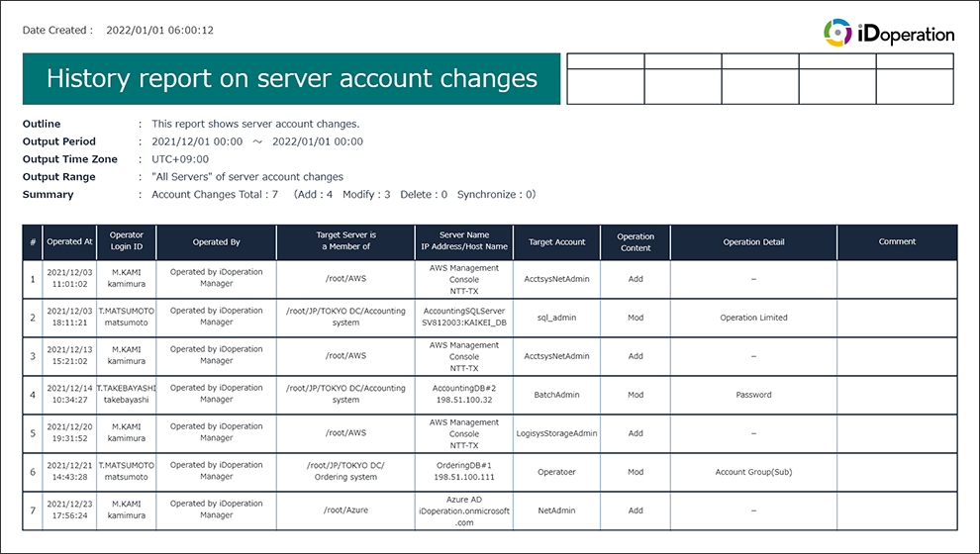Click the Operation Detail column header
Image resolution: width=980 pixels, height=554 pixels.
pos(753,242)
